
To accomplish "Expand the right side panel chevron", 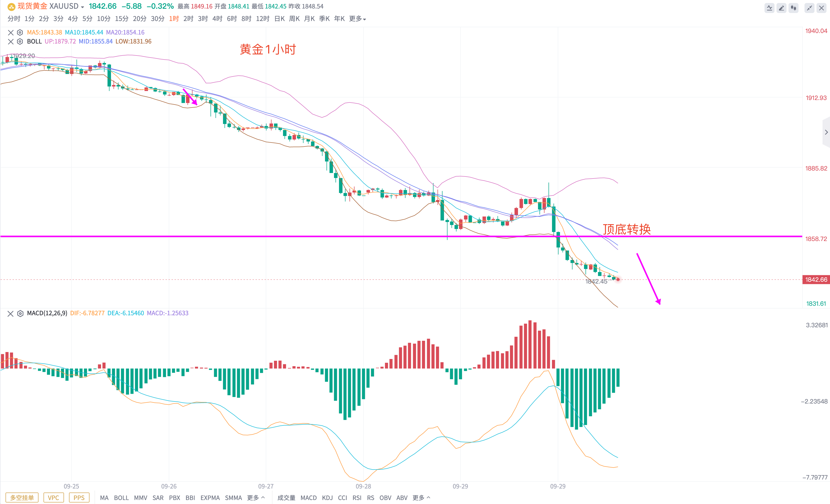I will [826, 132].
